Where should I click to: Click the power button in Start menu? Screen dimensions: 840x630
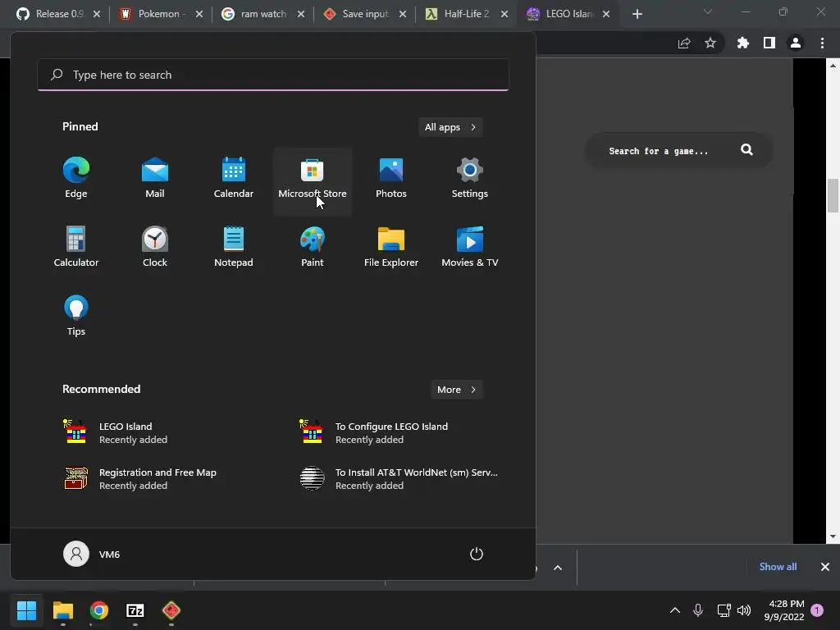(x=477, y=554)
